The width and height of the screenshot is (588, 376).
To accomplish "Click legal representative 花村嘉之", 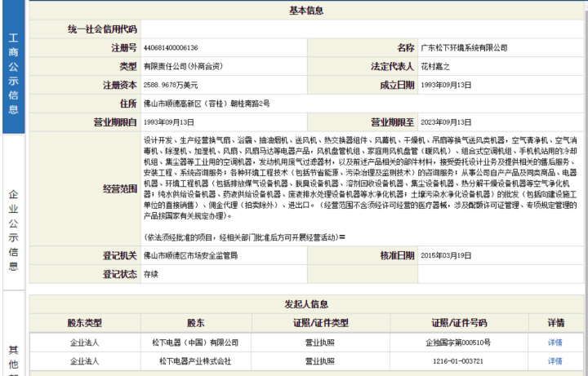I will click(x=435, y=66).
